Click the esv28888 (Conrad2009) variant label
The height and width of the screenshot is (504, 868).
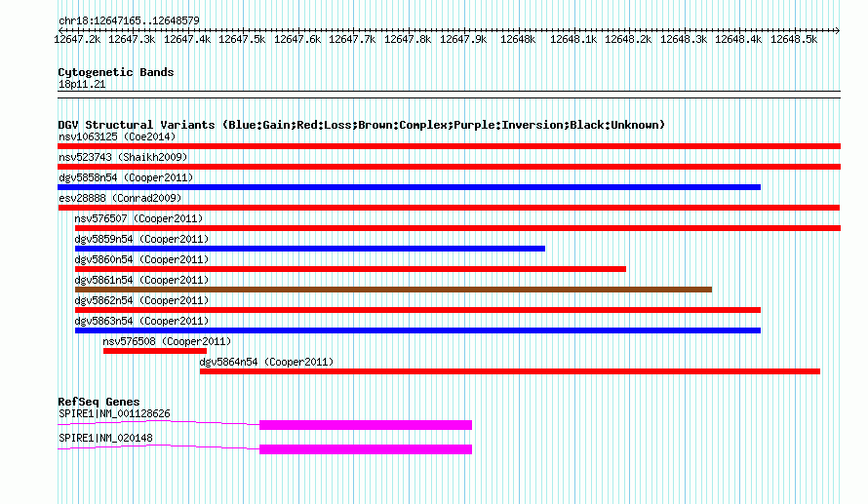click(x=120, y=198)
